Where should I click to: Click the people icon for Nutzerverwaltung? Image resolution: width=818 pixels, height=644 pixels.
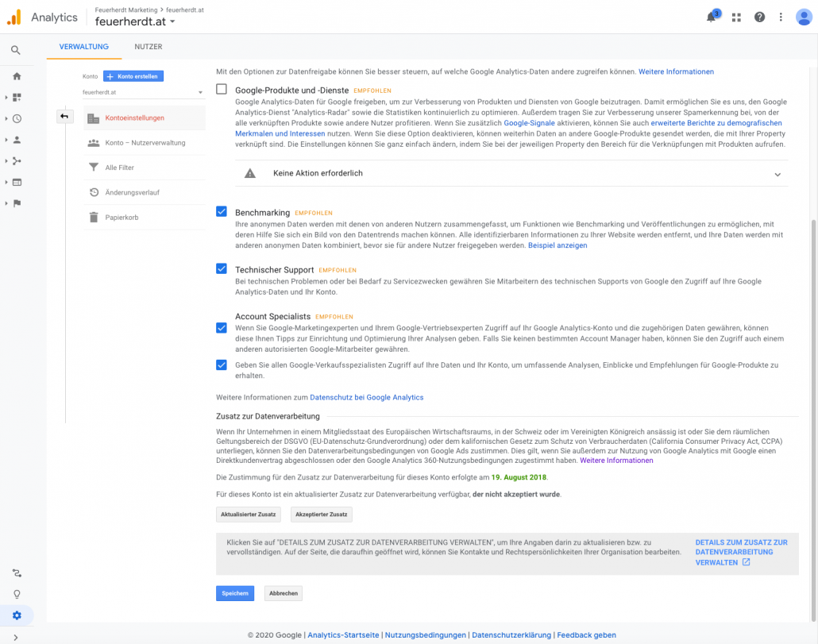94,143
